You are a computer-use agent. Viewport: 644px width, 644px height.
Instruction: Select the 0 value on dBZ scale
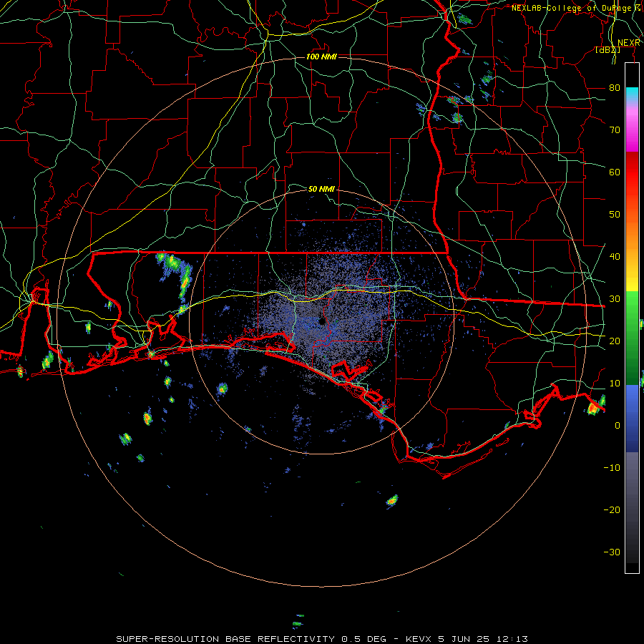point(618,426)
